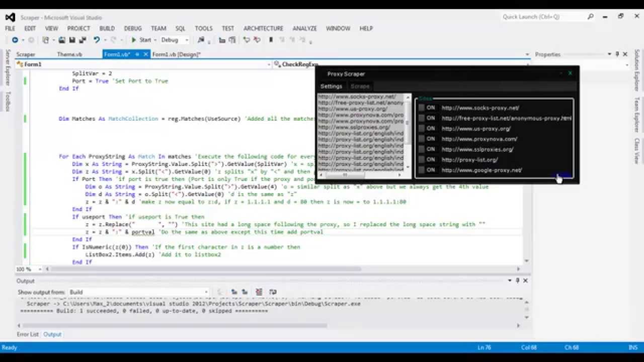Open the BUILD menu
The image size is (644, 362).
pos(107,29)
